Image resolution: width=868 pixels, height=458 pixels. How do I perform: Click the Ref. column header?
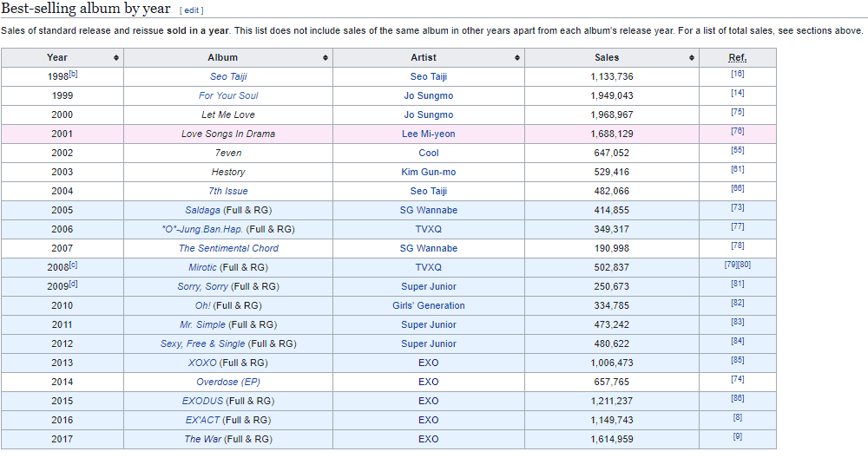[x=737, y=58]
